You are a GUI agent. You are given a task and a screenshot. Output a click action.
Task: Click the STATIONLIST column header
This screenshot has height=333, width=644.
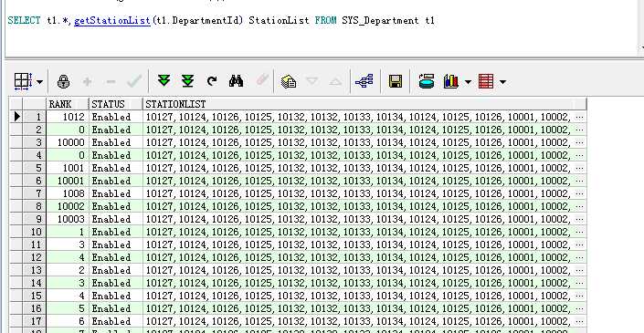364,104
